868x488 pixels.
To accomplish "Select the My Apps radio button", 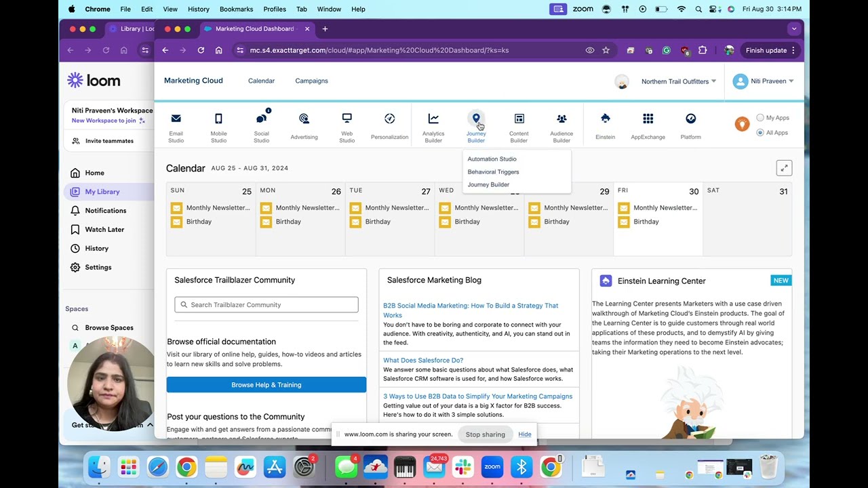I will [x=760, y=118].
